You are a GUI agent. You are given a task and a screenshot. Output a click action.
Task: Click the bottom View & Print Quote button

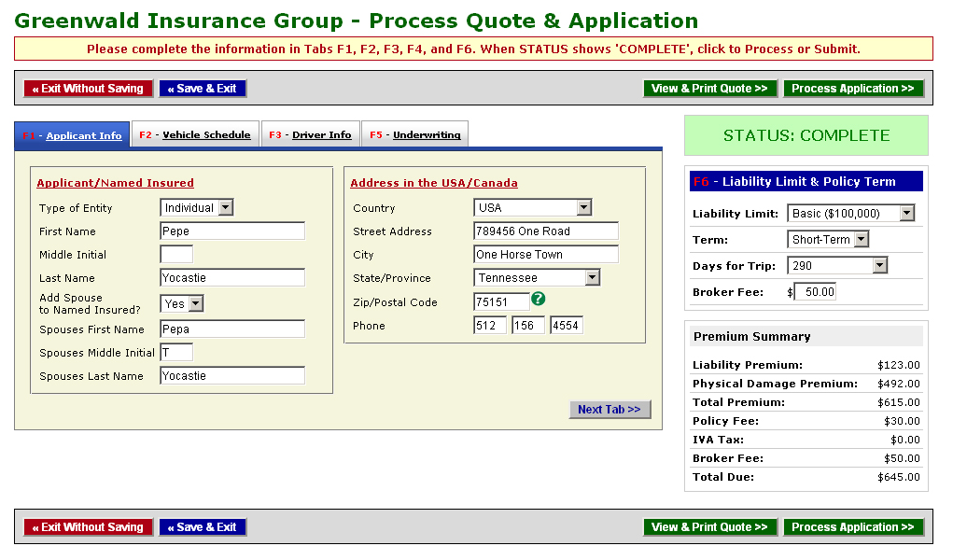click(x=710, y=527)
